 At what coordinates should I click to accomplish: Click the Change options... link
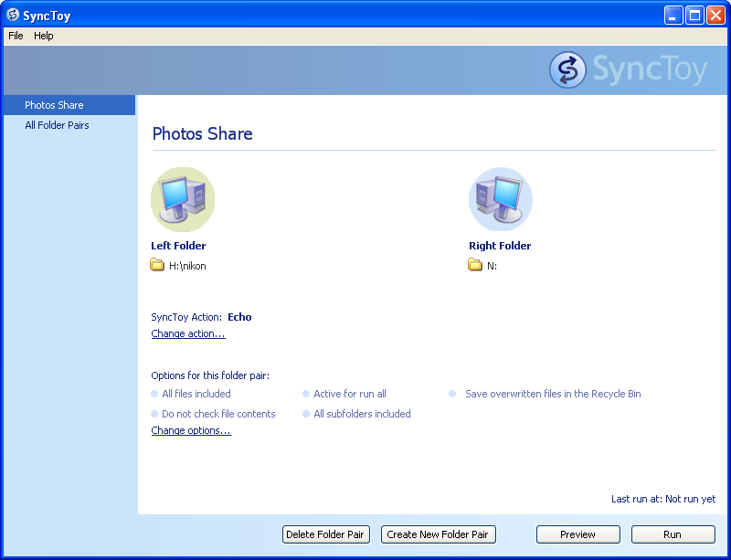point(191,430)
